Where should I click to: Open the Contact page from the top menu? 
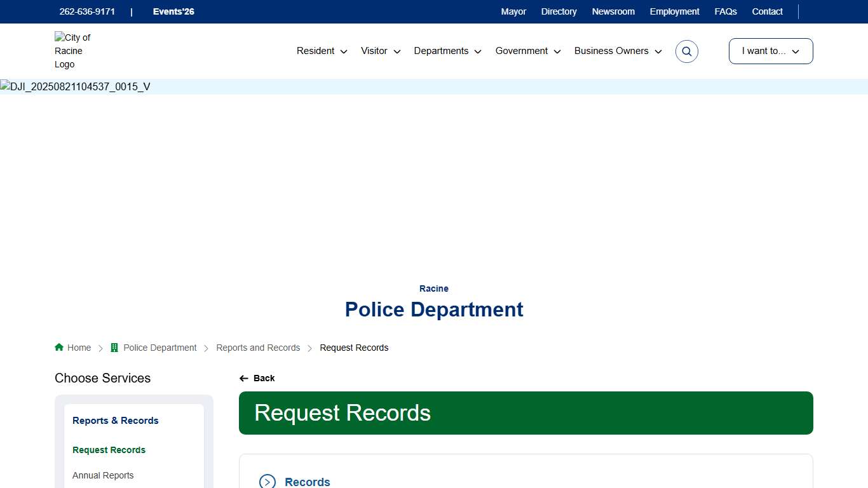[x=767, y=11]
